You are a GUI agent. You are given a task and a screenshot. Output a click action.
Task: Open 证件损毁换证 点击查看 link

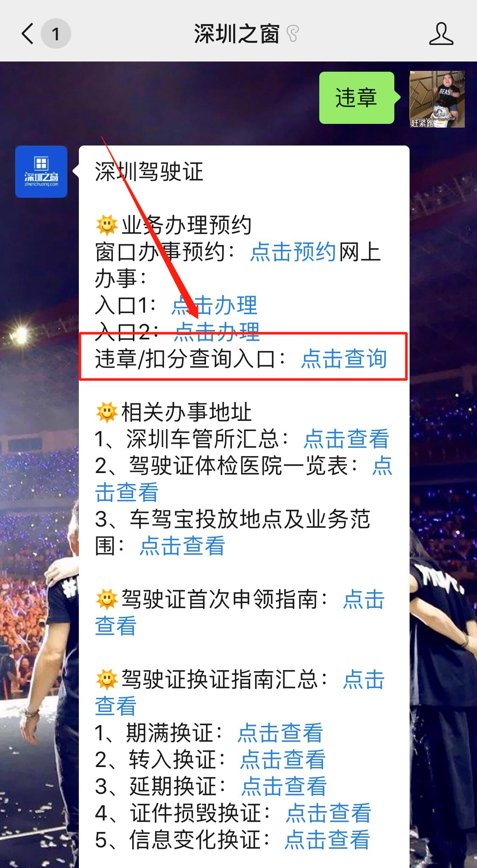pyautogui.click(x=329, y=813)
